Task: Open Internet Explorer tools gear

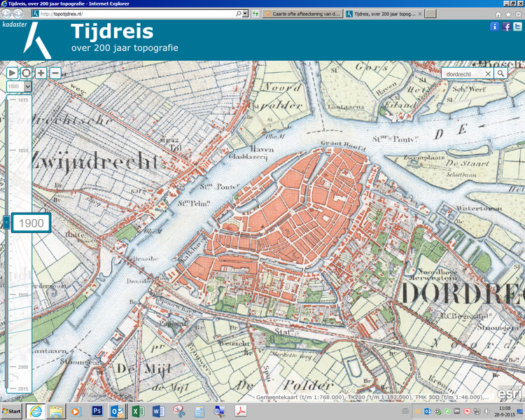Action: click(x=518, y=14)
